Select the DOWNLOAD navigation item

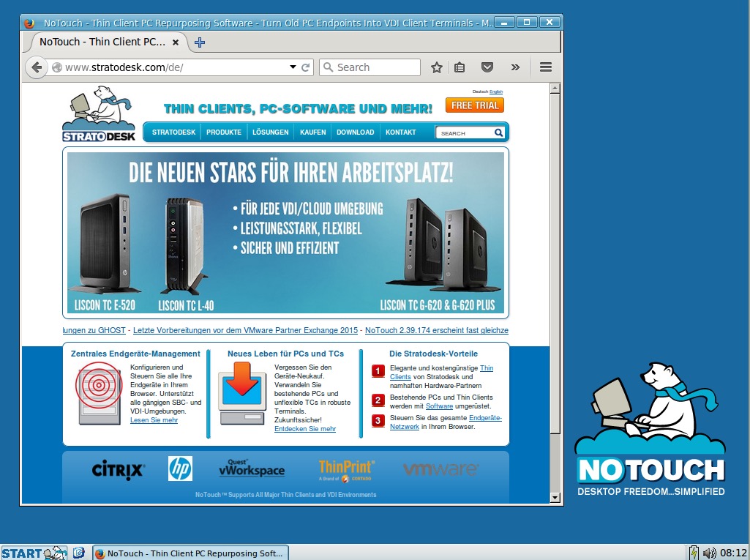355,132
